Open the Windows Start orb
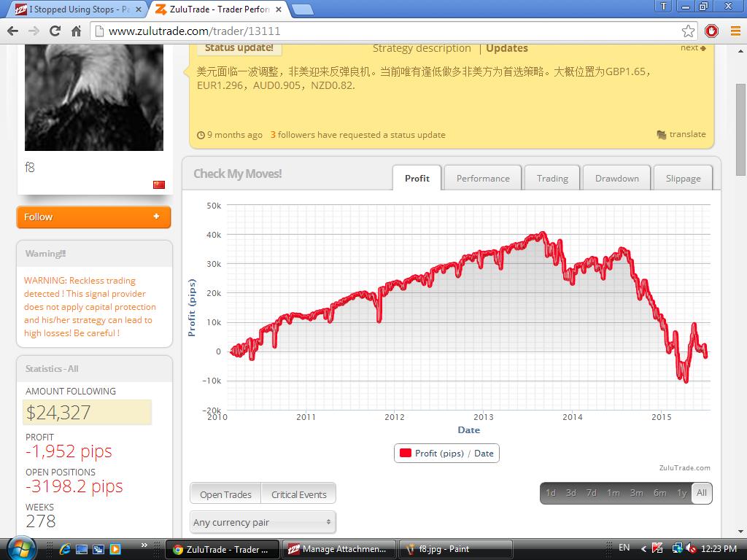Viewport: 747px width, 560px height. (21, 548)
